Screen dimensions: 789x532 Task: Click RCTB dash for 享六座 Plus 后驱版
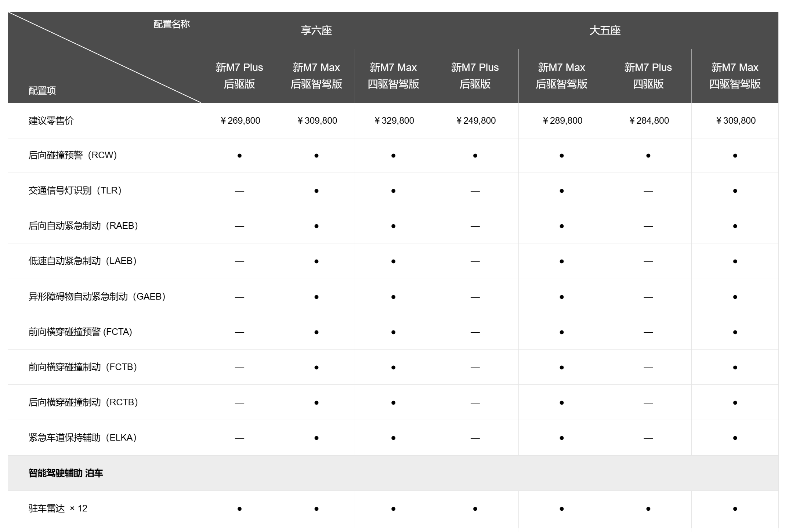pos(239,403)
